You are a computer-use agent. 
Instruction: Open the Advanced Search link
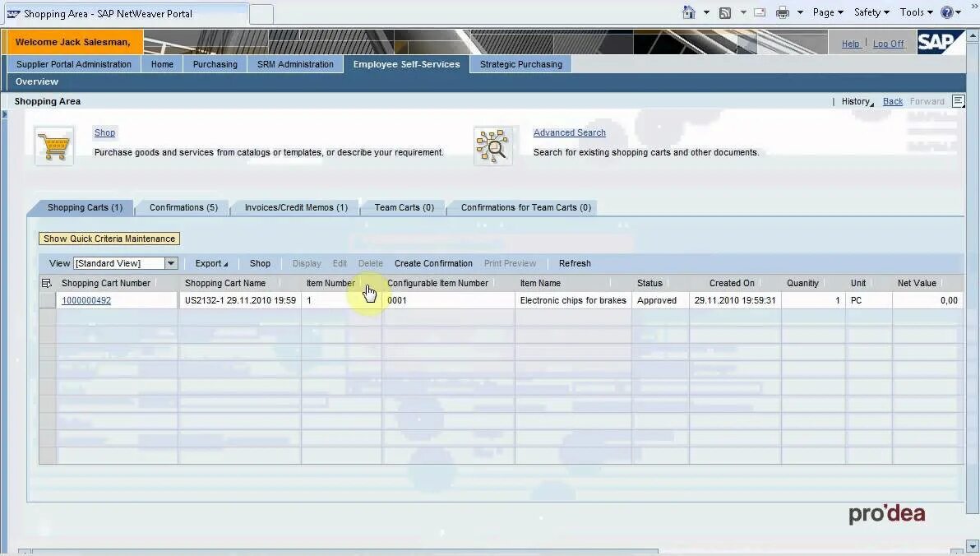pyautogui.click(x=570, y=132)
